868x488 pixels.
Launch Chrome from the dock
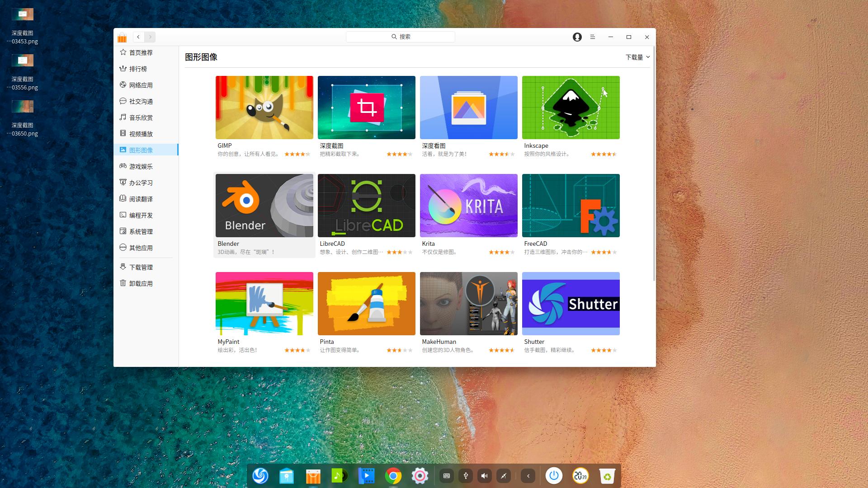coord(393,476)
